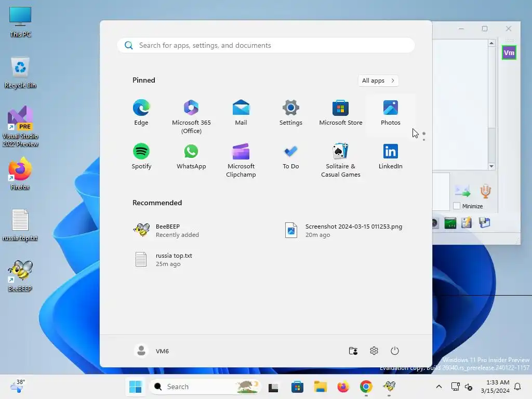Select the Vm user avatar in BeeBEEP

pyautogui.click(x=509, y=52)
